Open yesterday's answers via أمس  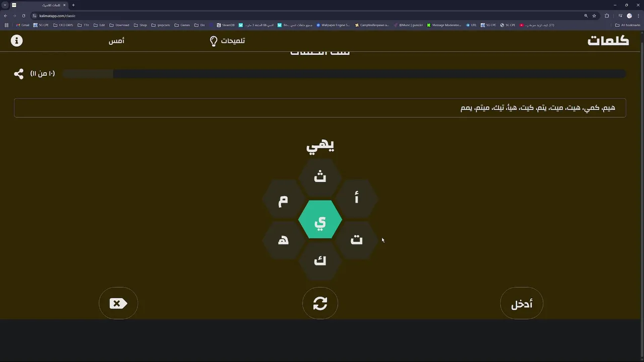[x=116, y=41]
